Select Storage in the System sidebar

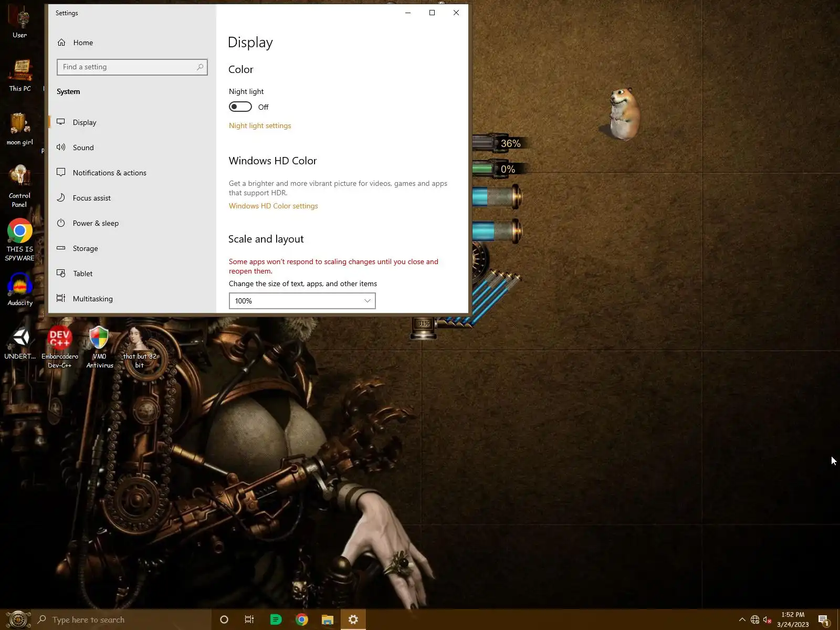tap(85, 248)
